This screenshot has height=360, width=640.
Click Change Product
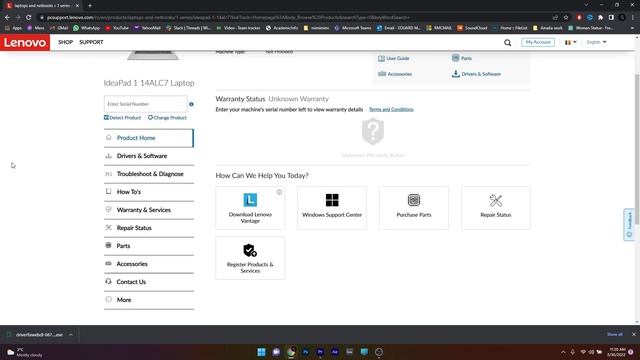(x=167, y=118)
